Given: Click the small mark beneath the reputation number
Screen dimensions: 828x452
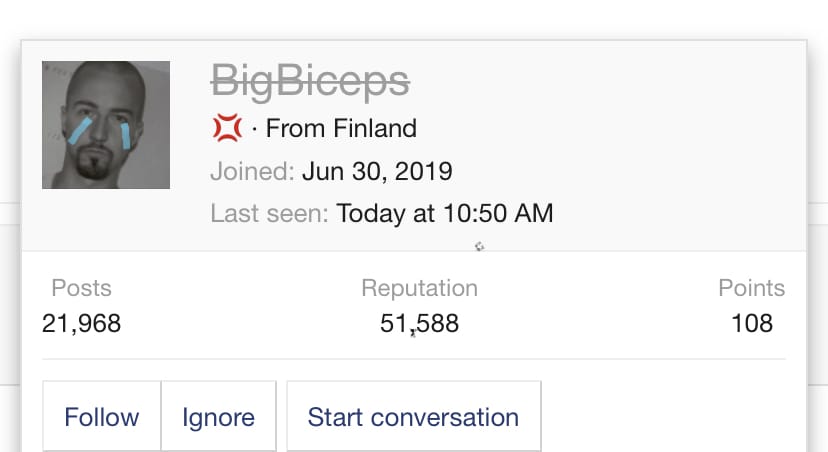Looking at the screenshot, I should click(x=412, y=335).
